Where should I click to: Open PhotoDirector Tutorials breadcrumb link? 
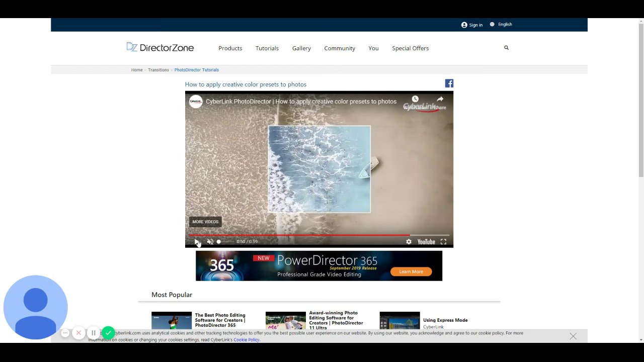(197, 70)
